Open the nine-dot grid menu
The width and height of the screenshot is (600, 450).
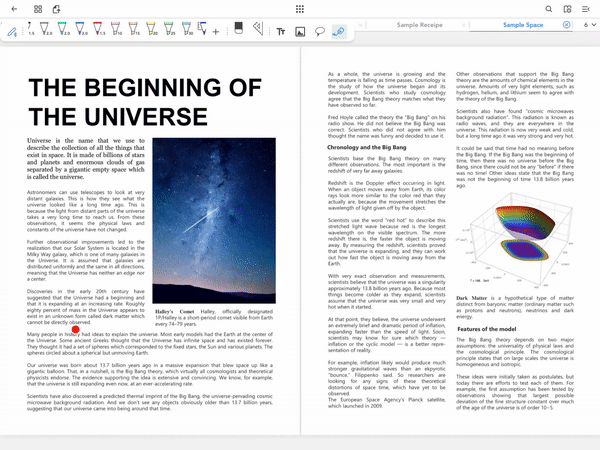[x=300, y=9]
